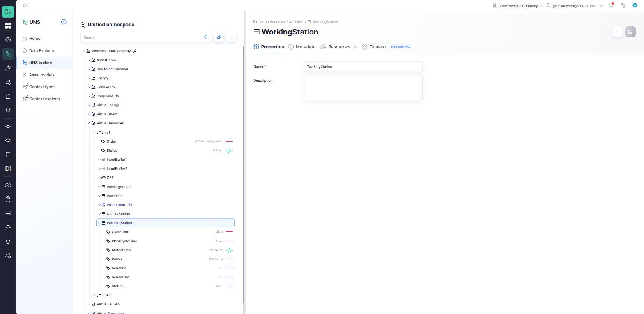Collapse the VirtualHannover node
Viewport: 644px width, 314px height.
89,123
